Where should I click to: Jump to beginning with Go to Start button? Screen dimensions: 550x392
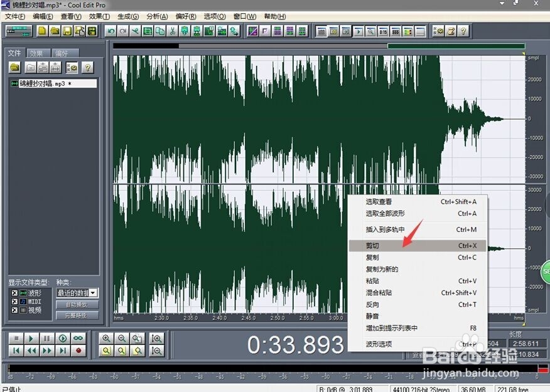click(x=16, y=351)
